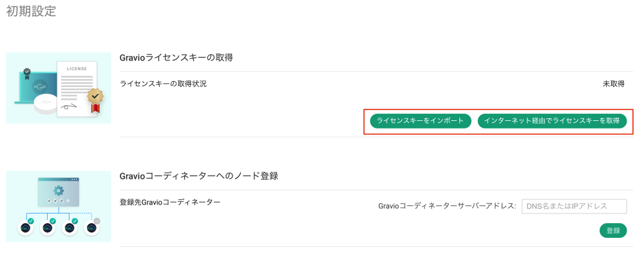Viewport: 644px width, 263px height.
Task: Click the 初期設定 page title
Action: (31, 12)
